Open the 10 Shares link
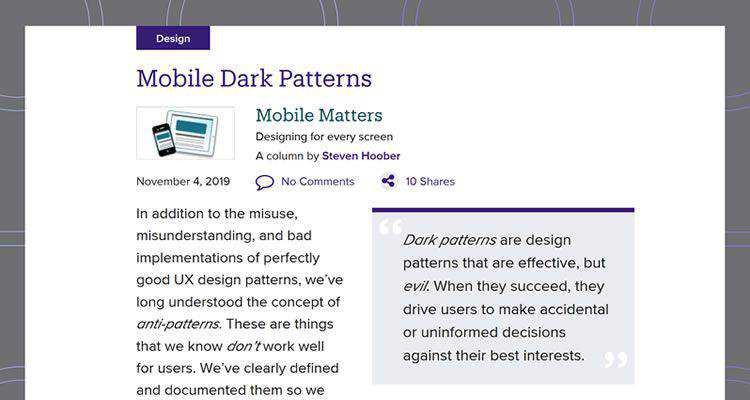Screen dimensions: 750x400 tap(429, 182)
